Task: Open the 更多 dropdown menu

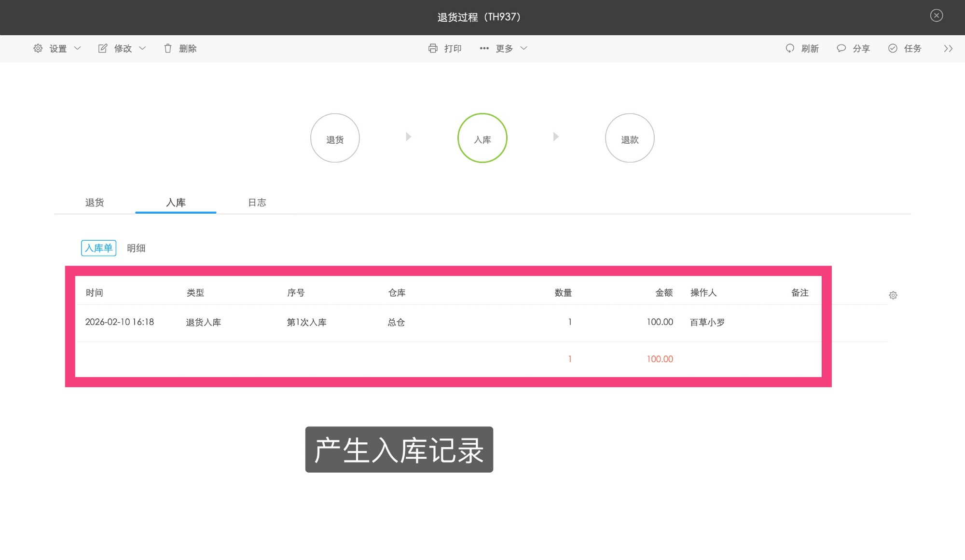Action: pos(504,48)
